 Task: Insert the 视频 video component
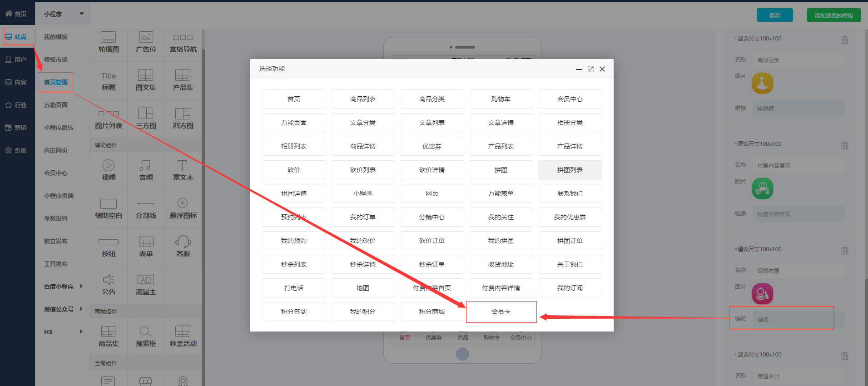(109, 171)
